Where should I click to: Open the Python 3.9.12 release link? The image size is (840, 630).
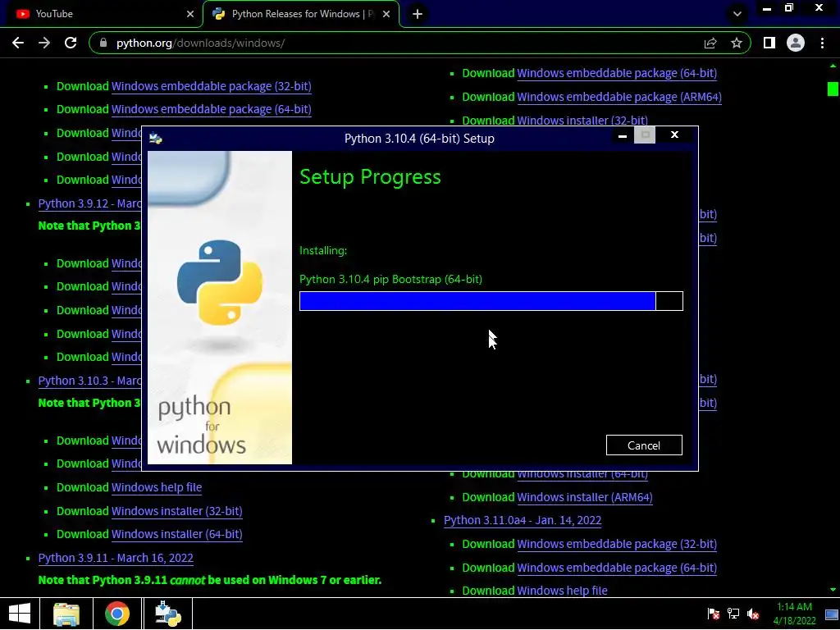coord(89,203)
